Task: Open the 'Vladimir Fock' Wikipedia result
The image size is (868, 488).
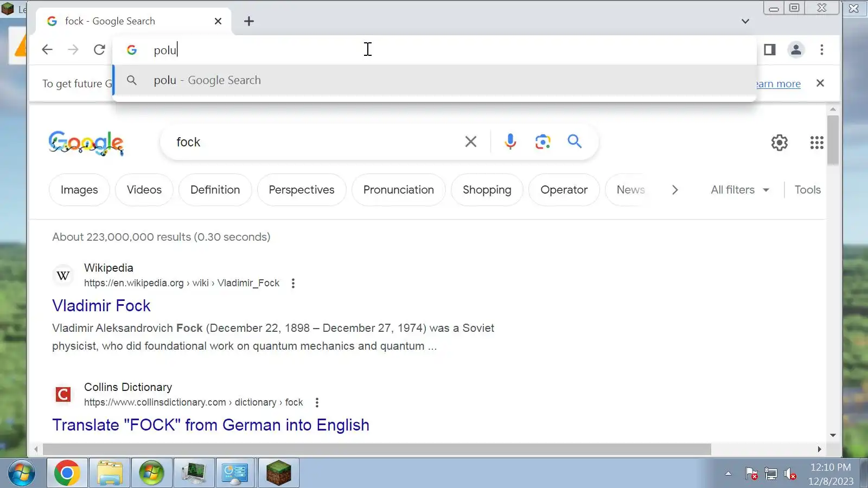Action: tap(101, 306)
